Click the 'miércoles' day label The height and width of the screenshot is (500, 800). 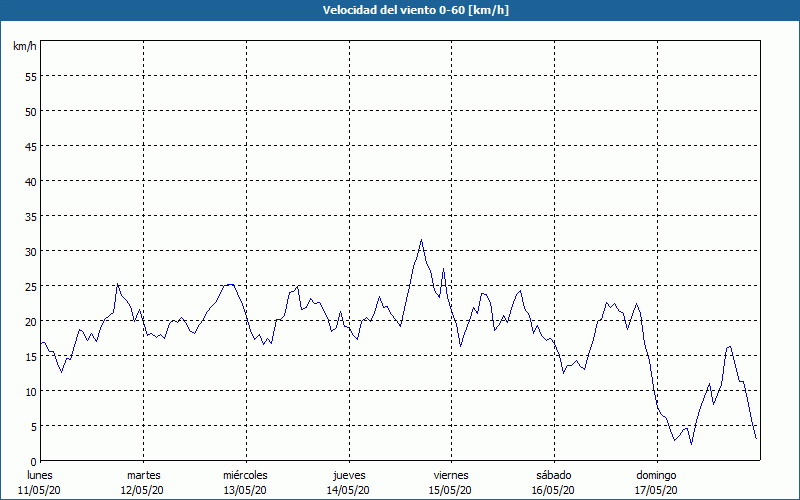pos(245,476)
